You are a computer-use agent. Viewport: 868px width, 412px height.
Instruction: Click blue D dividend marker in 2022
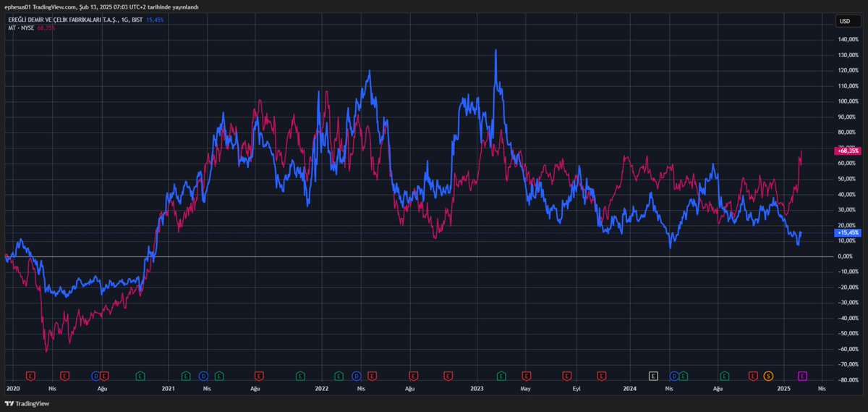click(x=356, y=376)
